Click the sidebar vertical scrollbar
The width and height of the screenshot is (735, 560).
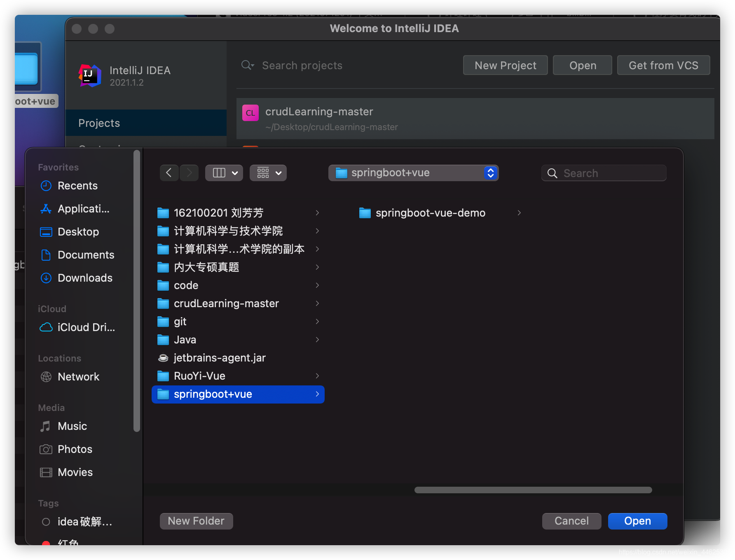point(137,291)
